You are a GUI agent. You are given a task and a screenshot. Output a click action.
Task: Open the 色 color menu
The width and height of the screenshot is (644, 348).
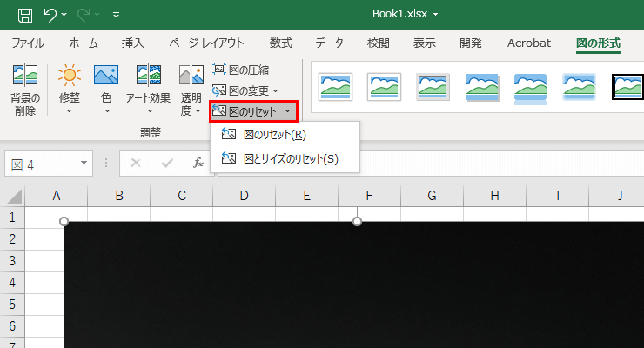coord(106,88)
